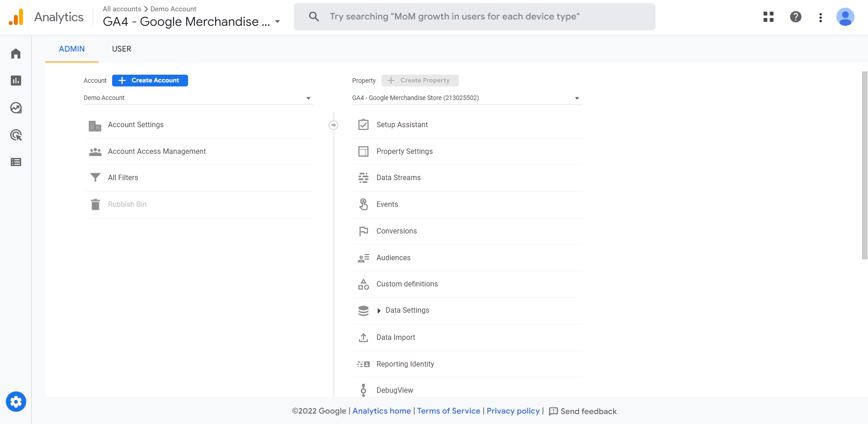Screen dimensions: 868x424
Task: Click the vertical scrollbar on right
Action: click(x=864, y=165)
